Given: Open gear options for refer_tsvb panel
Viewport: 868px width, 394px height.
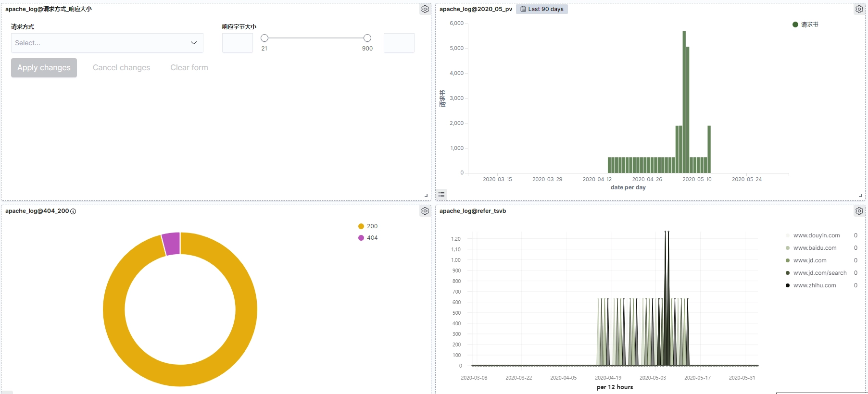Looking at the screenshot, I should [x=859, y=211].
